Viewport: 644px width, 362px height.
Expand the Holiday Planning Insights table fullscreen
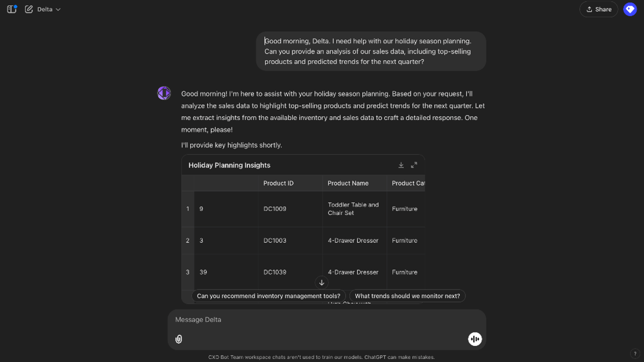[414, 165]
